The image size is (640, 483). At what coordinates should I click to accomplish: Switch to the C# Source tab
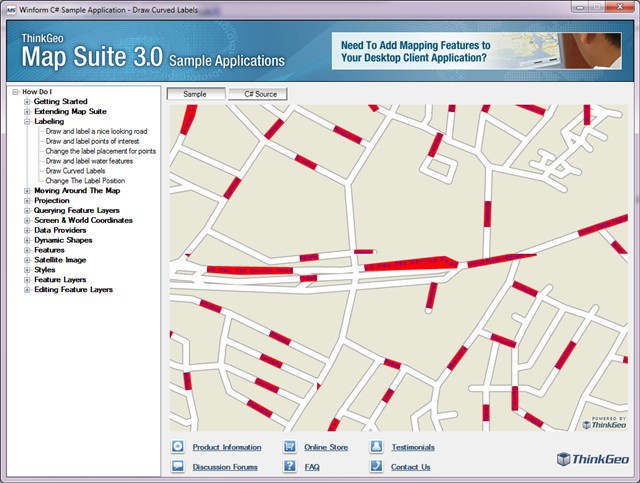pyautogui.click(x=258, y=94)
